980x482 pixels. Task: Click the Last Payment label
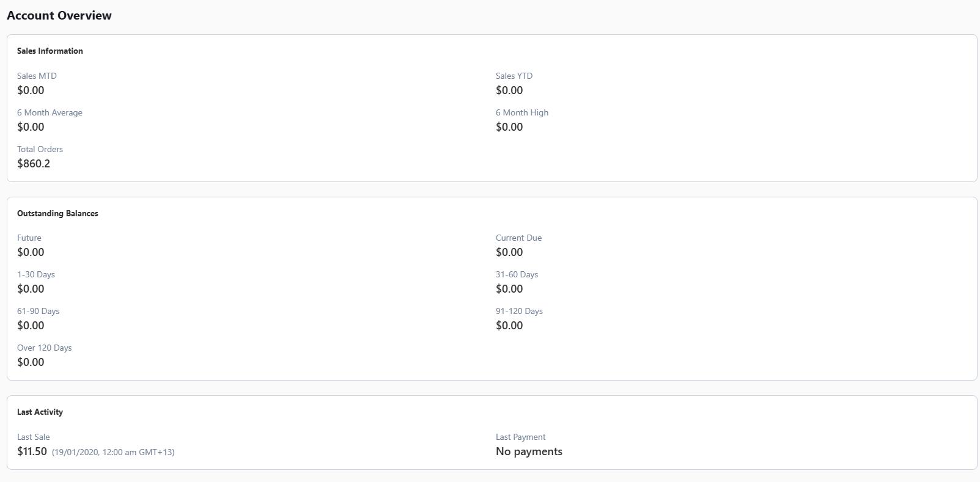520,437
